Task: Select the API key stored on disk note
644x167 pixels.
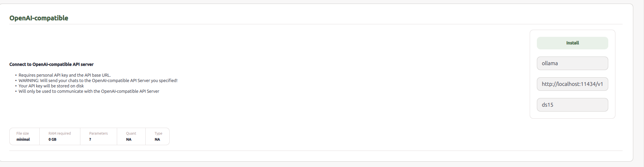Action: coord(51,86)
